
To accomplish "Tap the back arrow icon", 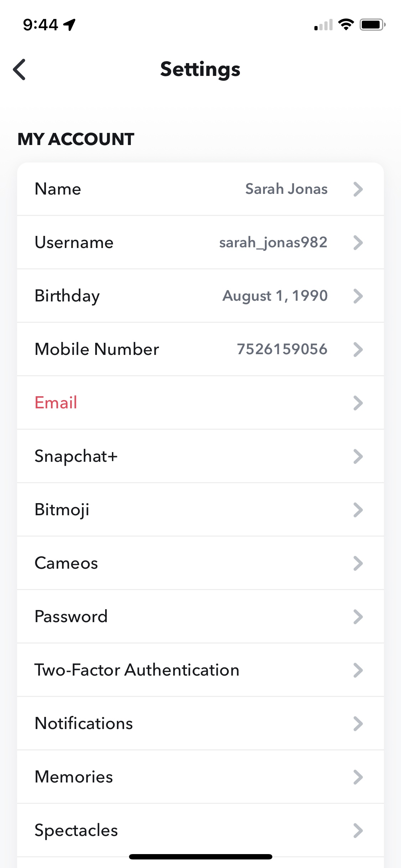I will coord(20,69).
